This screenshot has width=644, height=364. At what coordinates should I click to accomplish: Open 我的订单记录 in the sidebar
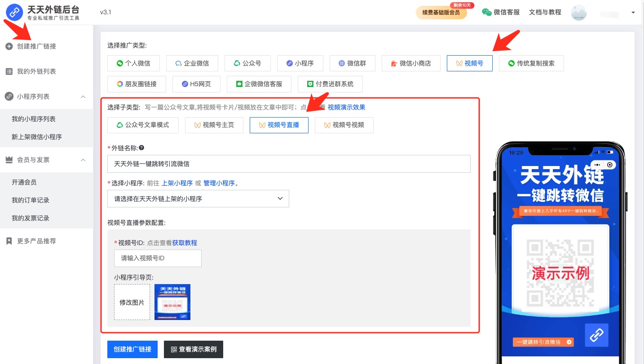[31, 200]
